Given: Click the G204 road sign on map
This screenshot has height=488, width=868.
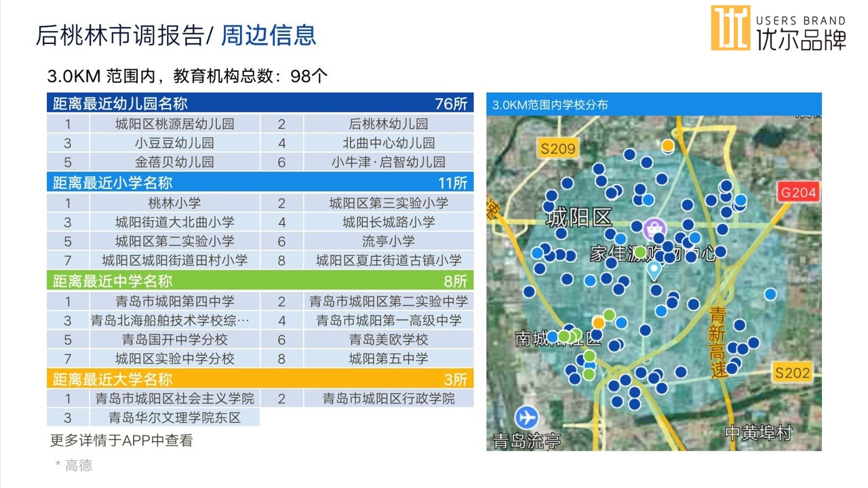Looking at the screenshot, I should [798, 192].
